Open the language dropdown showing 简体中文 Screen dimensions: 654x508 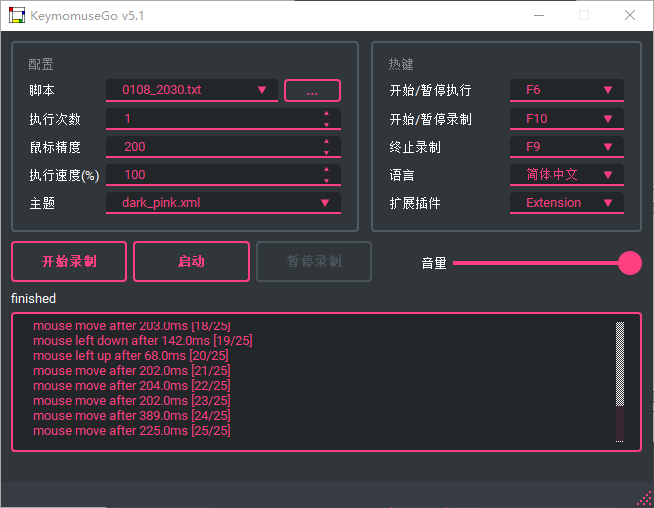567,174
